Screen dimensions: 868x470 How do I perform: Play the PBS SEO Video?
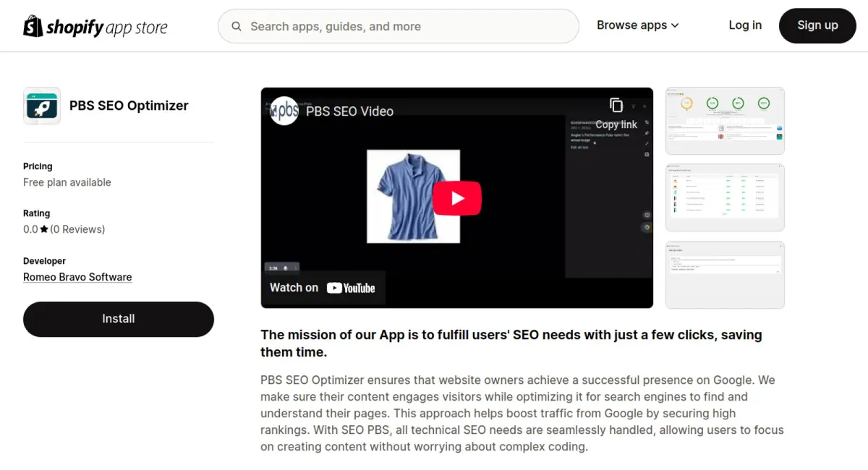pos(457,198)
